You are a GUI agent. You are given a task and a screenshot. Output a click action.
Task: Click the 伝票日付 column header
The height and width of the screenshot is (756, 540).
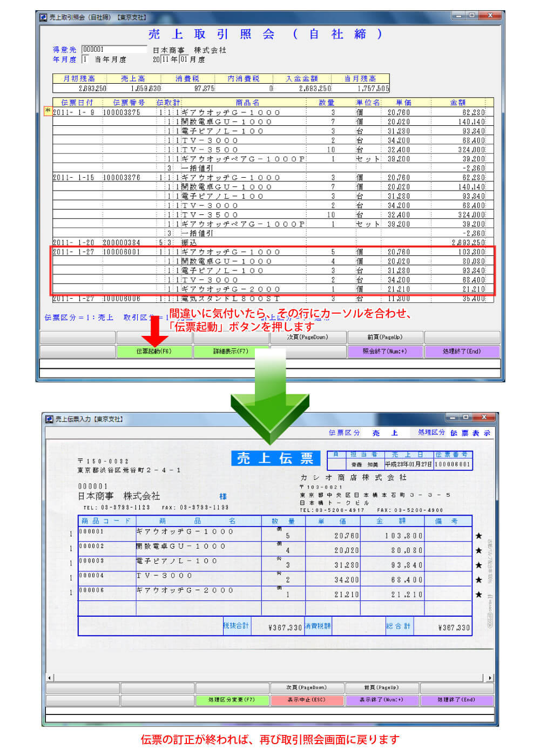coord(77,103)
